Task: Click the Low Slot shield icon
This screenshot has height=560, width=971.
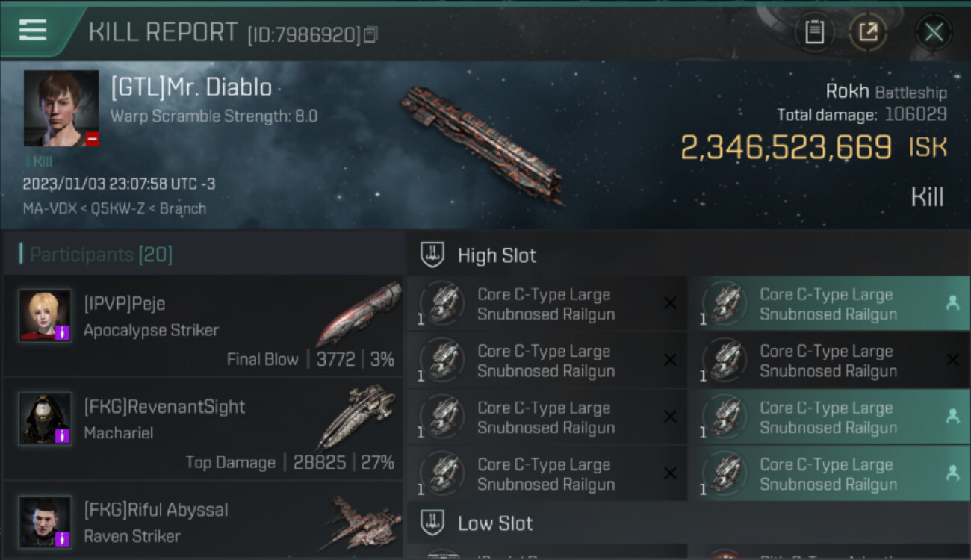Action: [432, 523]
